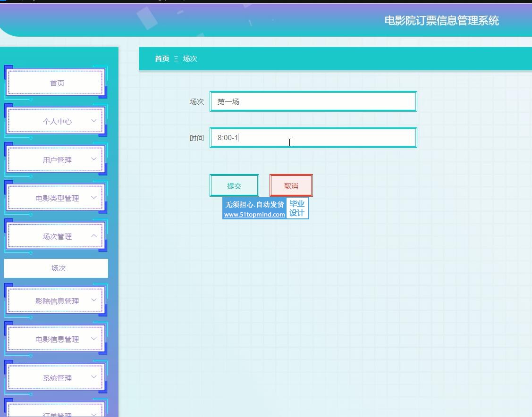Click 场次 in the breadcrumb bar
Viewport: 532px width, 417px height.
point(190,58)
